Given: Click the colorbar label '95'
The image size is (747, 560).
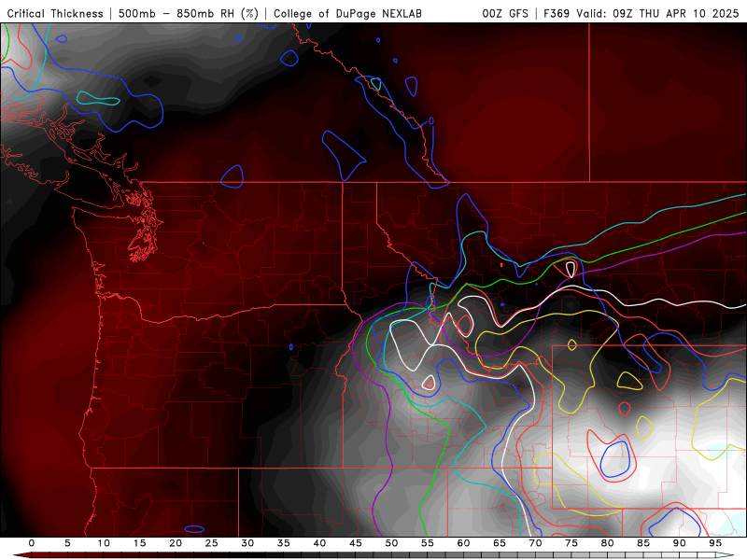Looking at the screenshot, I should click(x=715, y=543).
